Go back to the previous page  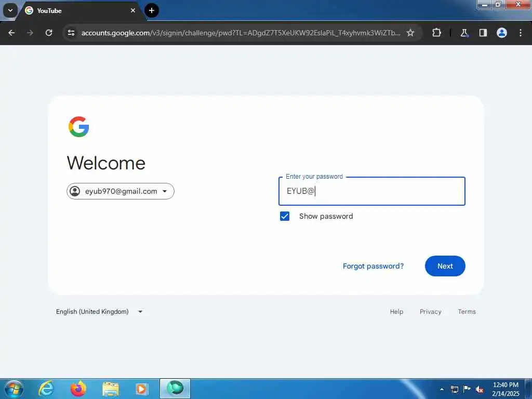point(11,33)
